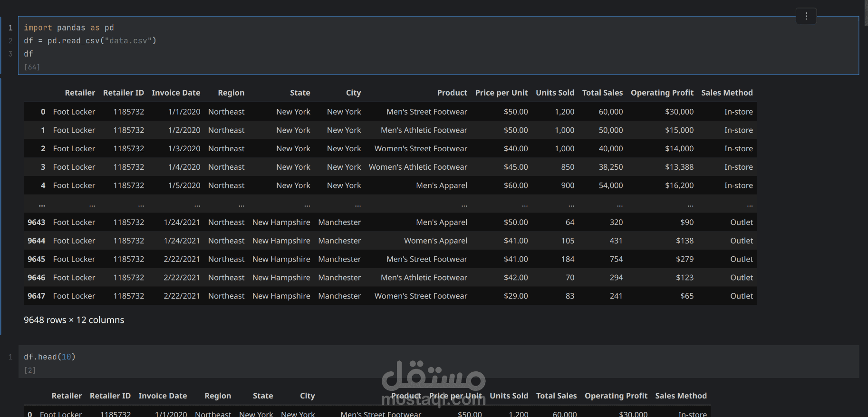868x417 pixels.
Task: Click Women's Street Footwear in row 9647
Action: pyautogui.click(x=421, y=296)
